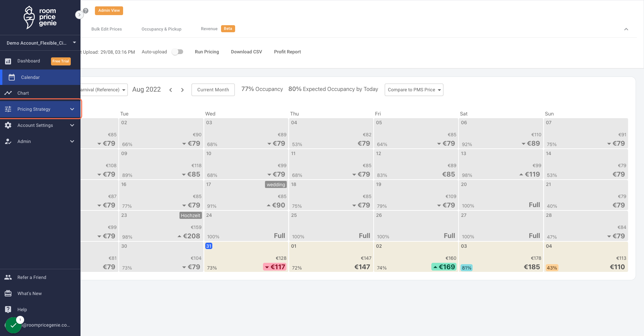This screenshot has height=336, width=644.
Task: Click the Free Trial badge
Action: [x=61, y=61]
